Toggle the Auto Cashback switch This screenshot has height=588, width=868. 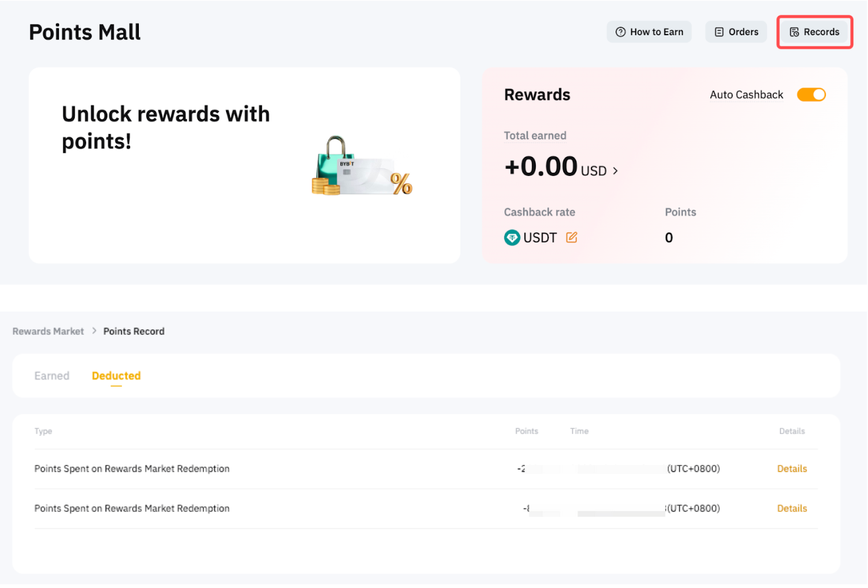pos(811,95)
